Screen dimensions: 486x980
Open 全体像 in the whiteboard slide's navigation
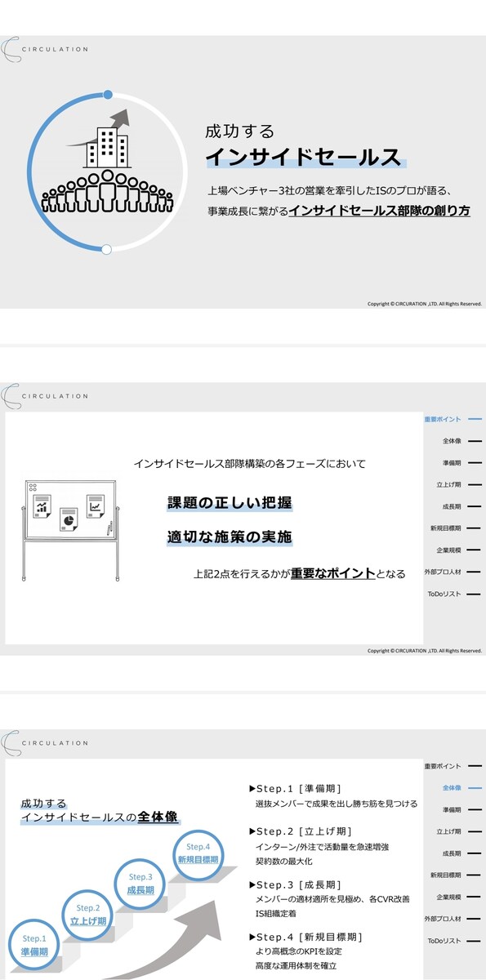(461, 441)
